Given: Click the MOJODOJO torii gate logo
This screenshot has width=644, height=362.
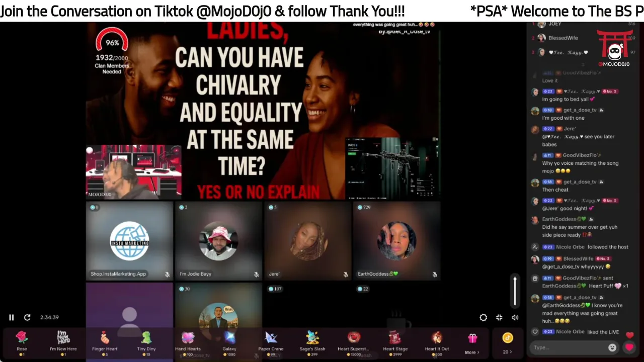Looking at the screenshot, I should click(614, 47).
